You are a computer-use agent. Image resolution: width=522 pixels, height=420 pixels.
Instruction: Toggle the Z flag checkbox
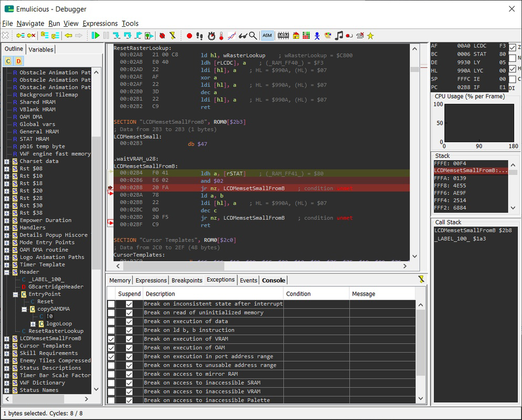513,47
